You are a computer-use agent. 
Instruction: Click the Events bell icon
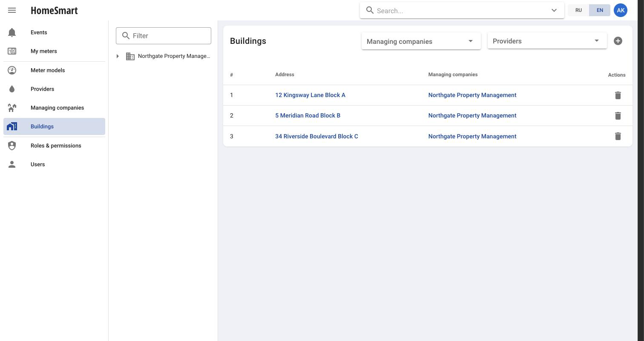12,32
